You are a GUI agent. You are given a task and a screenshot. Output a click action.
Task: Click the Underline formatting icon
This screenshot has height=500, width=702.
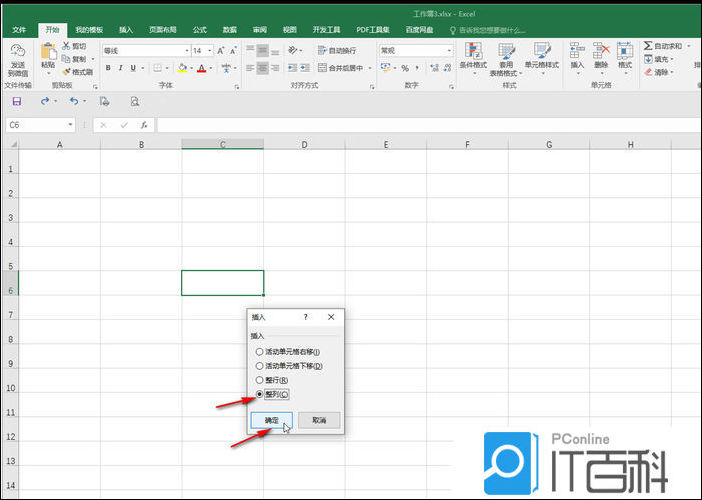coord(134,68)
